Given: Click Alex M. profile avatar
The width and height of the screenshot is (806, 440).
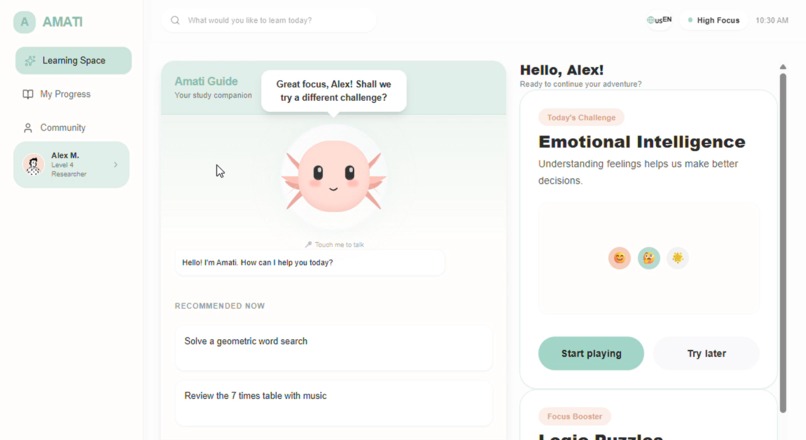Looking at the screenshot, I should tap(33, 165).
